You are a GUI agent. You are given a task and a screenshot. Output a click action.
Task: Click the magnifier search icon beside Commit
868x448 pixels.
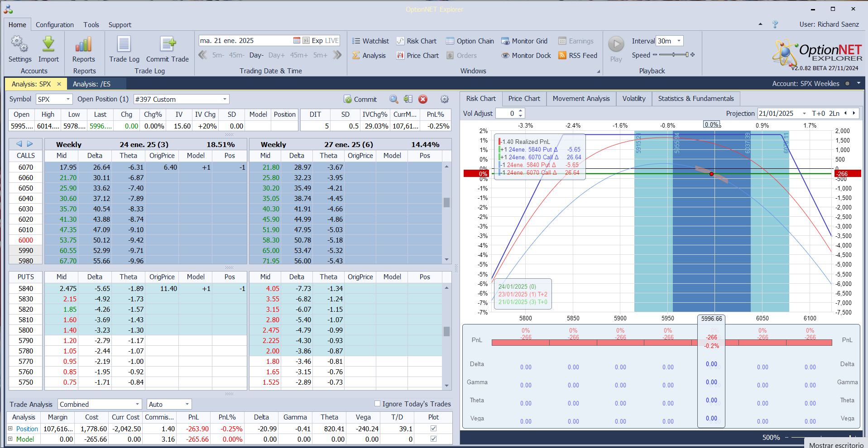point(394,100)
